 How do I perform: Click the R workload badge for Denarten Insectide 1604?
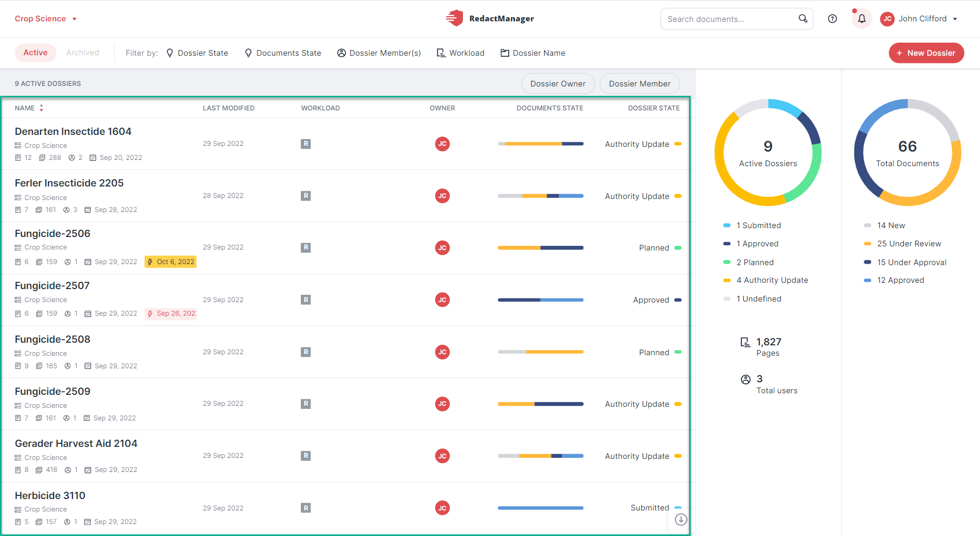[x=306, y=144]
